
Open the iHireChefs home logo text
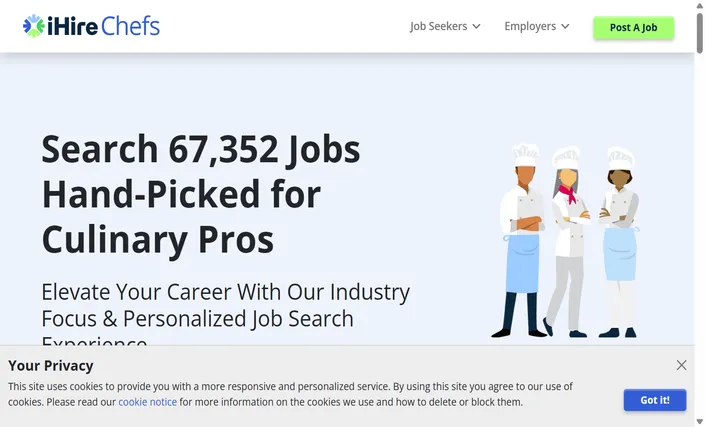(103, 26)
